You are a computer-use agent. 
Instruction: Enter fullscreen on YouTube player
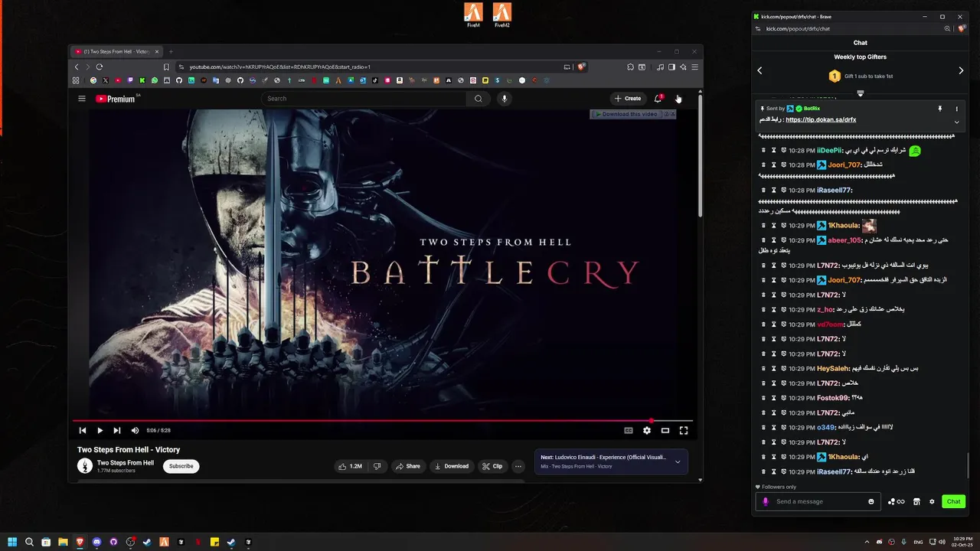point(684,431)
